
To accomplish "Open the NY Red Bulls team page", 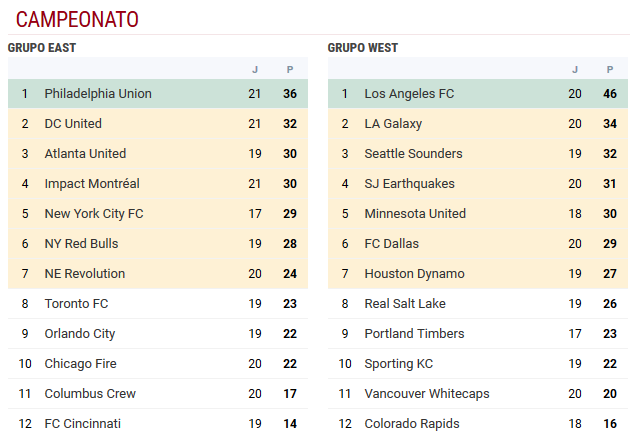I will click(81, 244).
